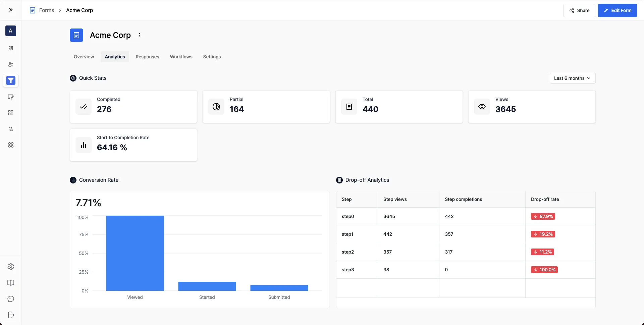644x325 pixels.
Task: Click step2 completions value 317
Action: coord(449,252)
